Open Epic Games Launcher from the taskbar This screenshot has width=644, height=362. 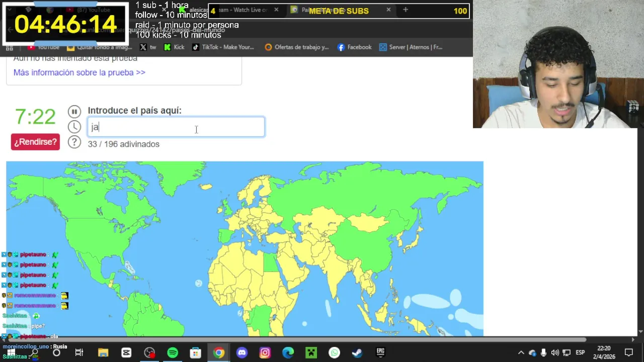click(x=380, y=353)
